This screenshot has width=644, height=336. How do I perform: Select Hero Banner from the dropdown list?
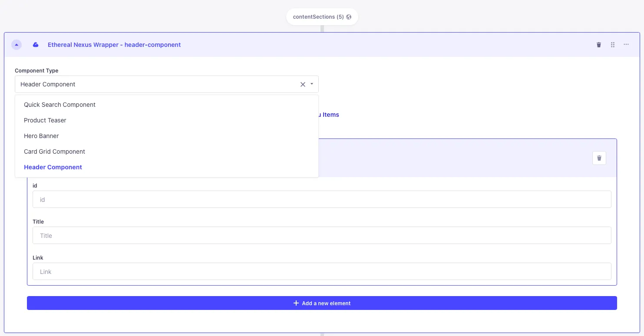click(x=41, y=136)
